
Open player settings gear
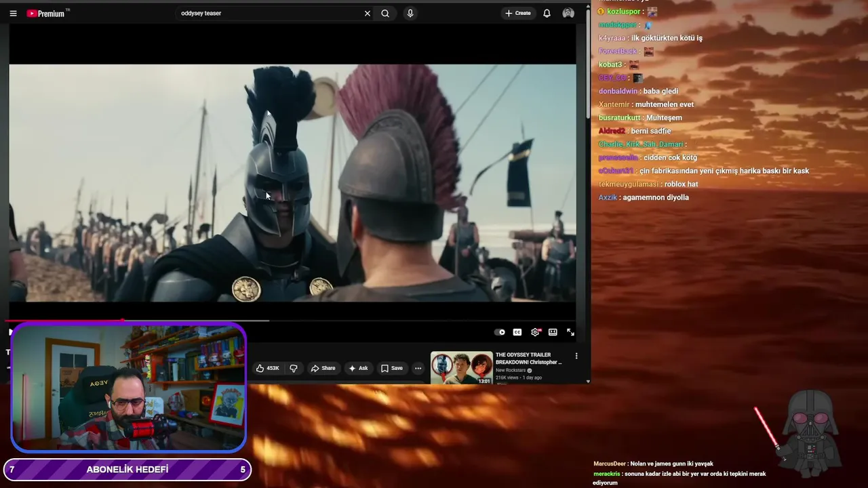(x=536, y=332)
